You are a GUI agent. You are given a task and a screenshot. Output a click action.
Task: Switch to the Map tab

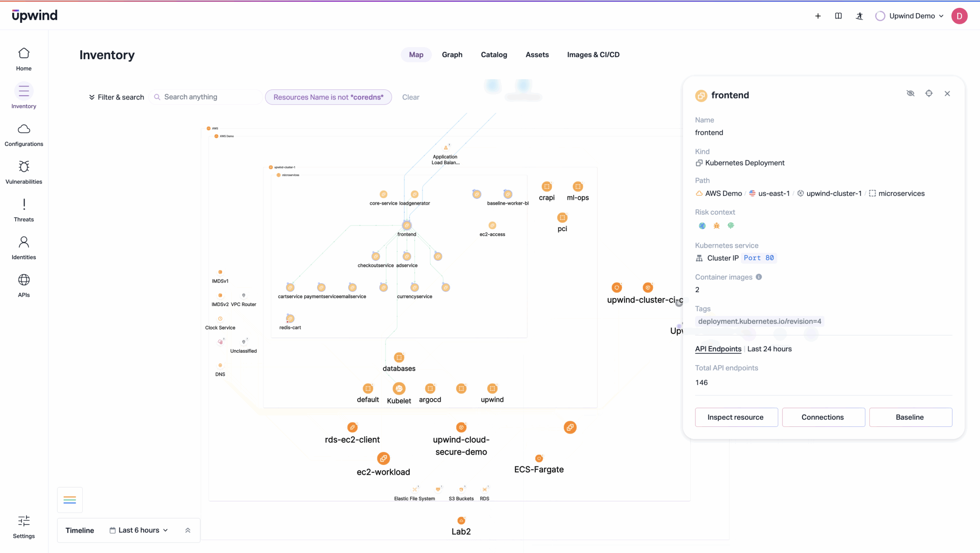(x=416, y=54)
